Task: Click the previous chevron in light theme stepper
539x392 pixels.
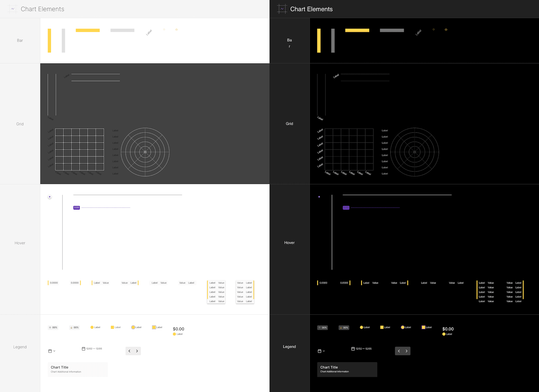Action: 129,351
